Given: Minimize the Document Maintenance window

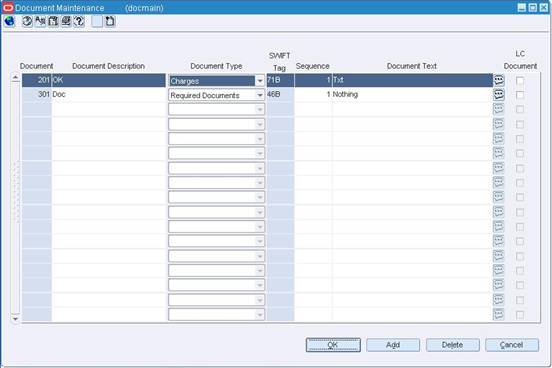Looking at the screenshot, I should [x=522, y=7].
